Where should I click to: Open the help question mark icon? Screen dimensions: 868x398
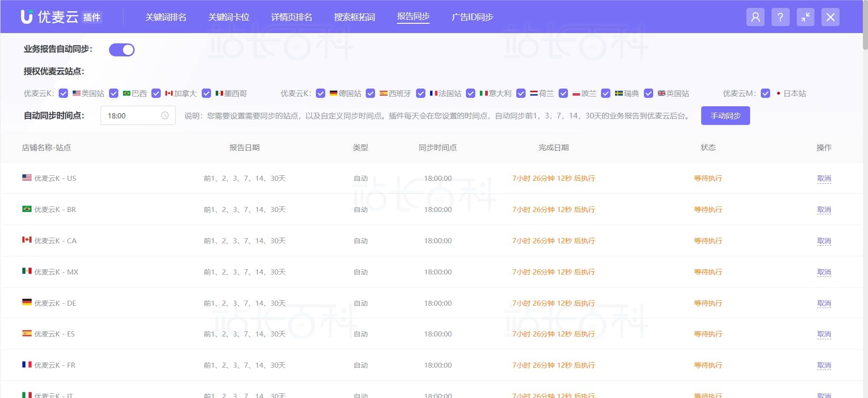click(x=780, y=17)
